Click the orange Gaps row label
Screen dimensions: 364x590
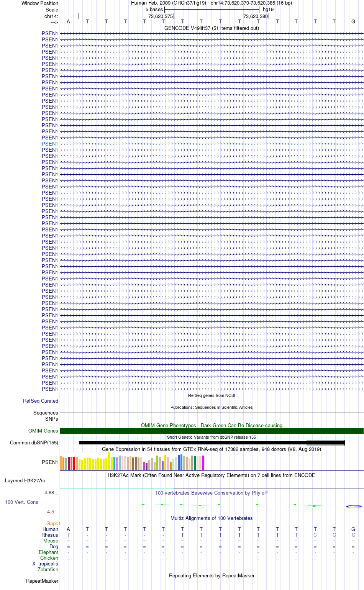point(53,523)
